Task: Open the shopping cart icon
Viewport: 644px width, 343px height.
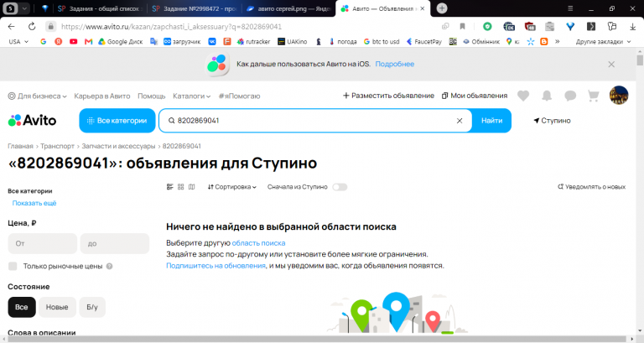Action: coord(593,96)
